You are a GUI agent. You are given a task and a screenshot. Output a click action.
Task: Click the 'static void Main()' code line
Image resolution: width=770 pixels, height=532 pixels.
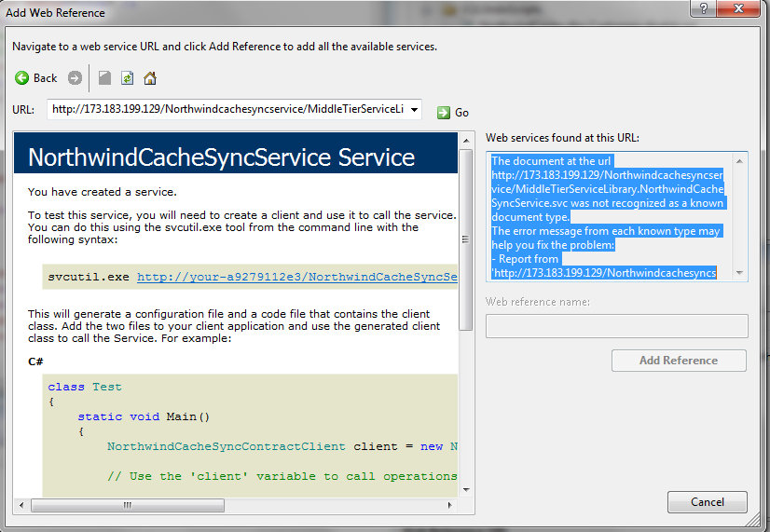144,416
